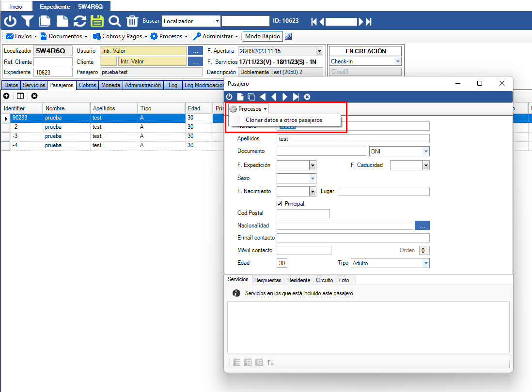Open the Moneda tab
532x392 pixels.
(x=110, y=85)
